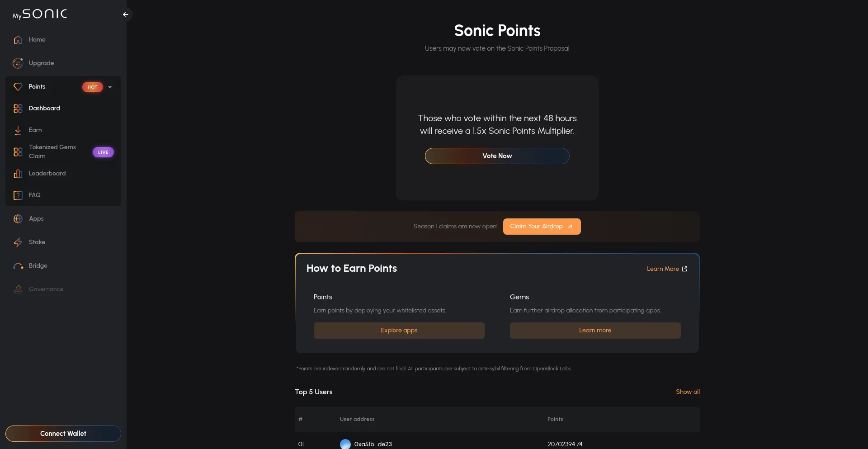The height and width of the screenshot is (449, 868).
Task: Click the Earn download-arrow icon
Action: 18,130
